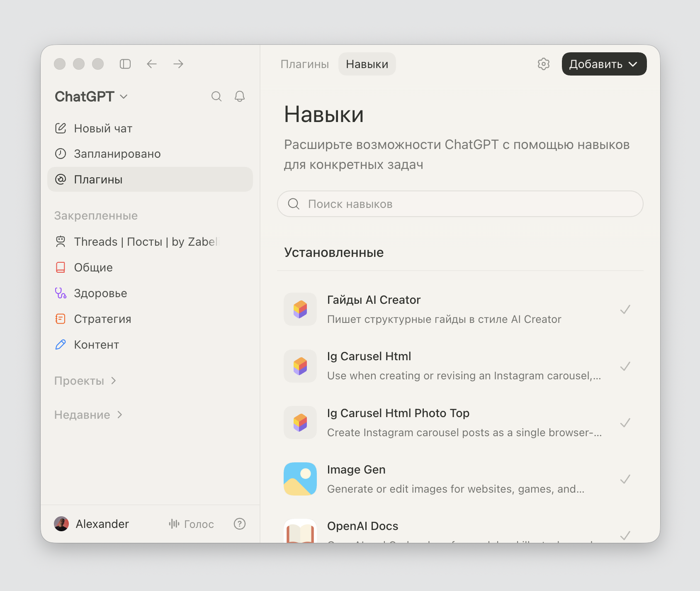700x591 pixels.
Task: Open Ig Carusel Html Photo Top title
Action: (398, 413)
